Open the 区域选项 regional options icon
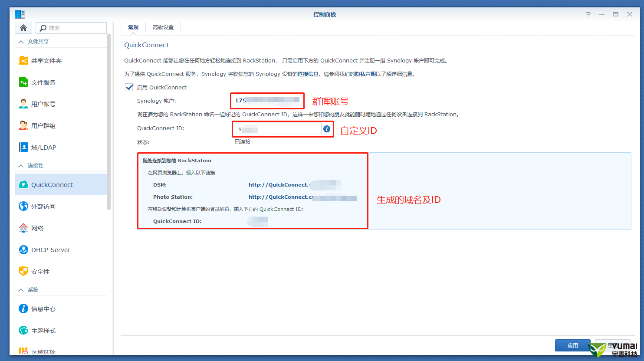The image size is (644, 361). pyautogui.click(x=23, y=351)
